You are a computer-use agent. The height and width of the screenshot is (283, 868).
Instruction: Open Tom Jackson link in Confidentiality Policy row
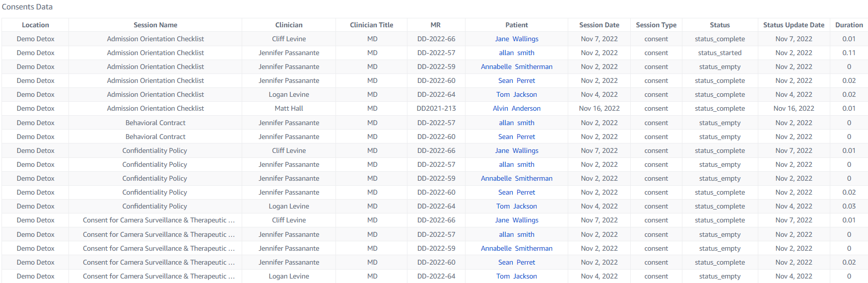click(517, 206)
